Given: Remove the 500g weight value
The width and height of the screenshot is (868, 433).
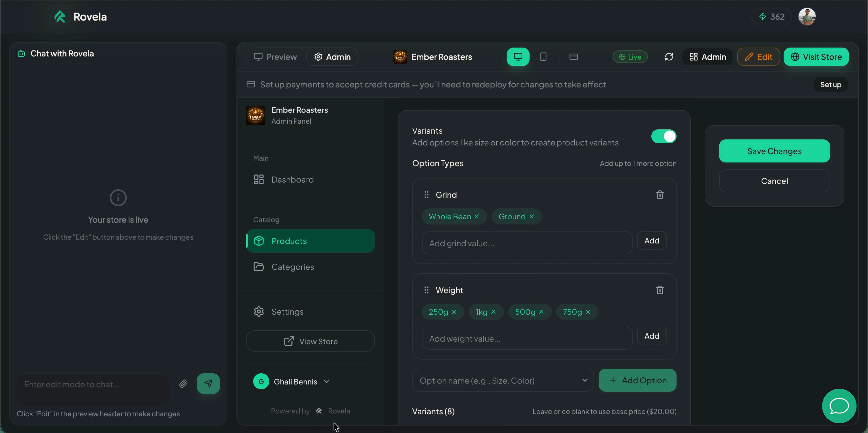Looking at the screenshot, I should coord(542,312).
